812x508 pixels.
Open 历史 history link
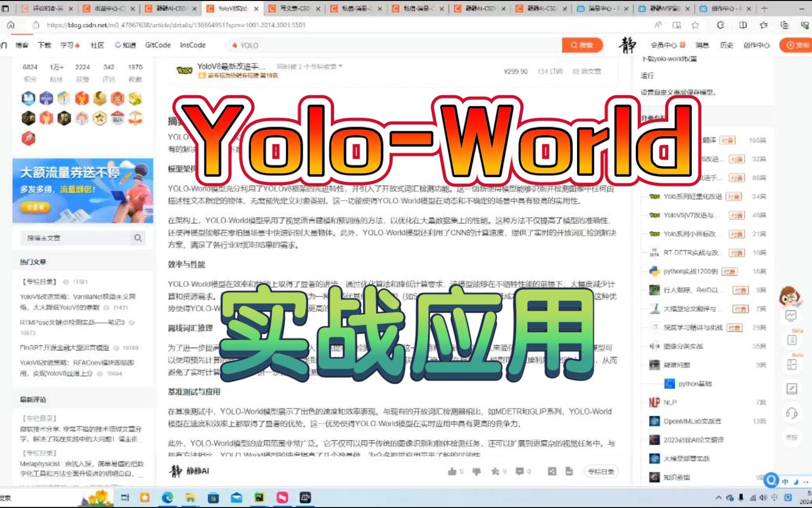pyautogui.click(x=726, y=45)
